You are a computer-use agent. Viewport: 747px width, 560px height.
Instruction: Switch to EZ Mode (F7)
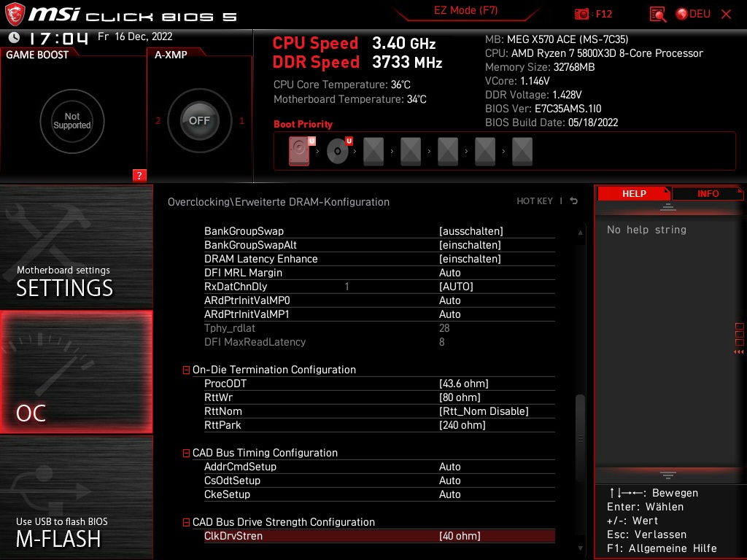[x=465, y=10]
